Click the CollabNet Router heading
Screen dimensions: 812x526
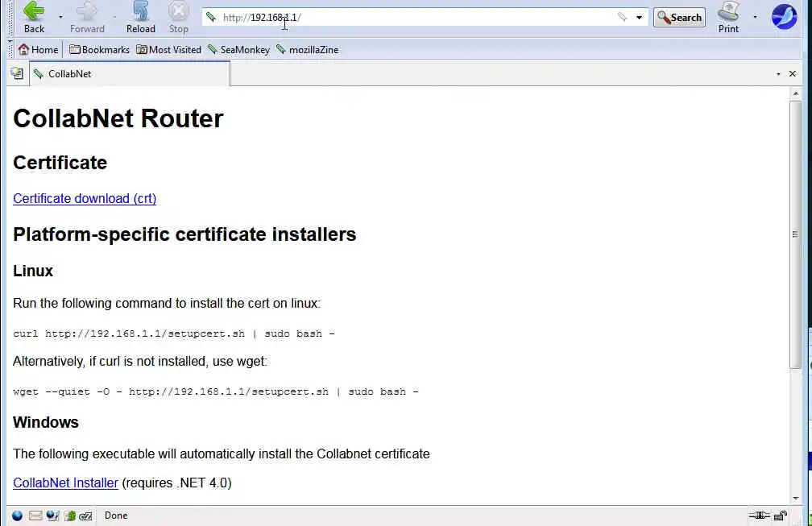tap(118, 118)
